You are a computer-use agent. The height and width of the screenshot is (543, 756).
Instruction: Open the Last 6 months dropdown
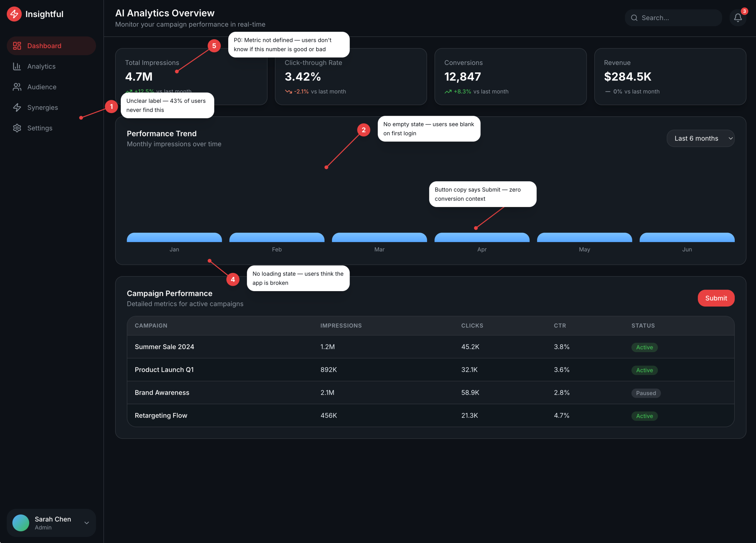point(700,138)
